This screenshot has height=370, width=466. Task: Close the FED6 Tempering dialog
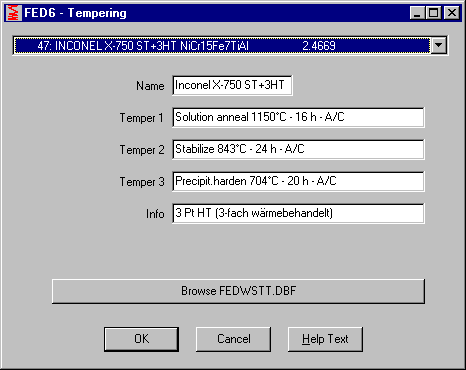click(452, 13)
